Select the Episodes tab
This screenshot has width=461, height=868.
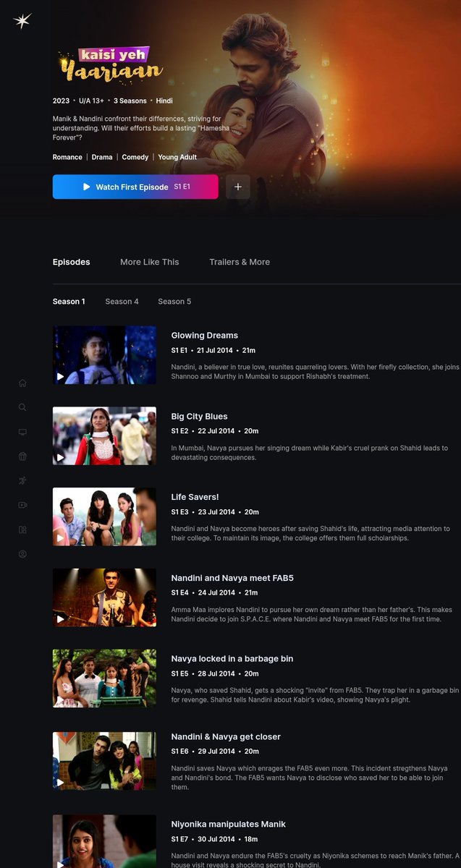(72, 262)
